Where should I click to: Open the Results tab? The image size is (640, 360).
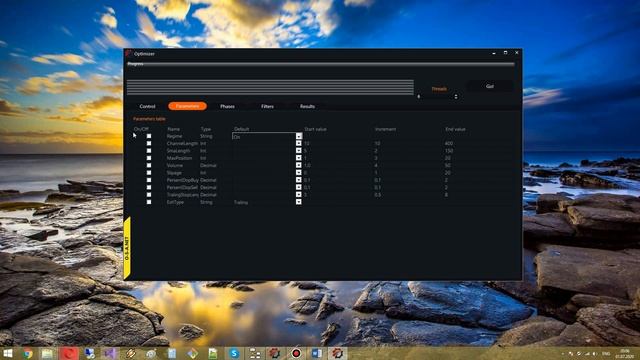click(307, 106)
